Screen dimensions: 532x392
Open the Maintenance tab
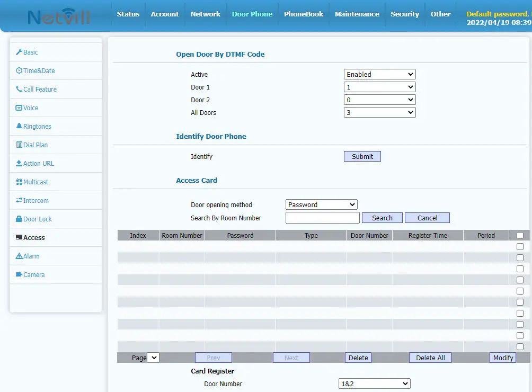click(357, 14)
